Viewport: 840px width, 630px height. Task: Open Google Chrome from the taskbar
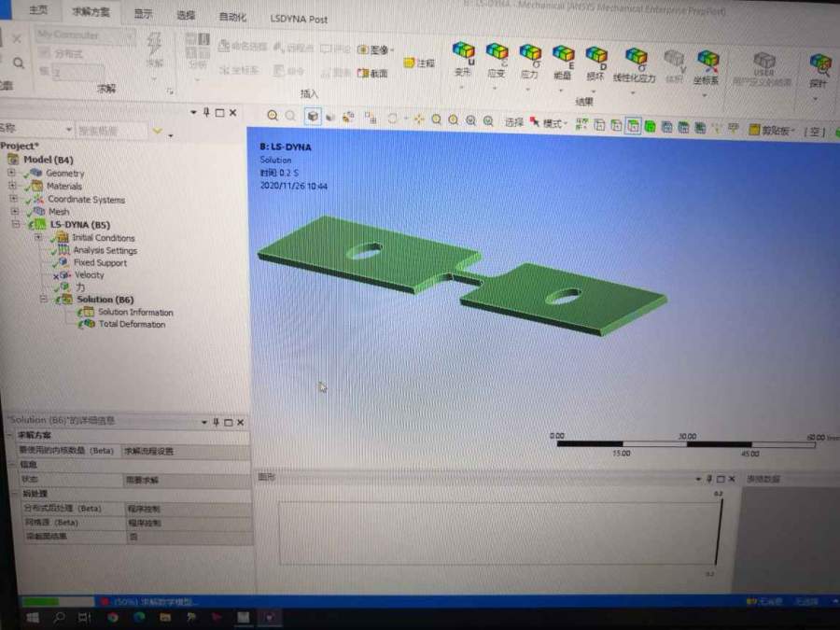[113, 617]
